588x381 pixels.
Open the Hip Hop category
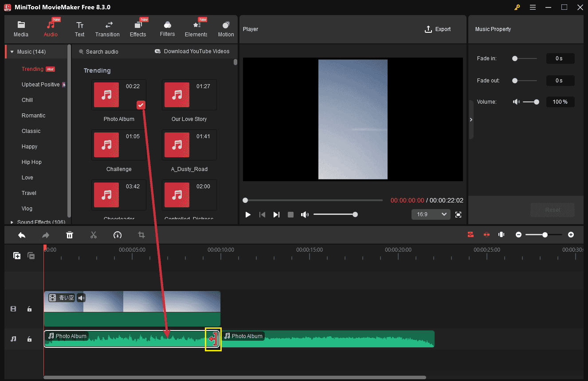(31, 162)
